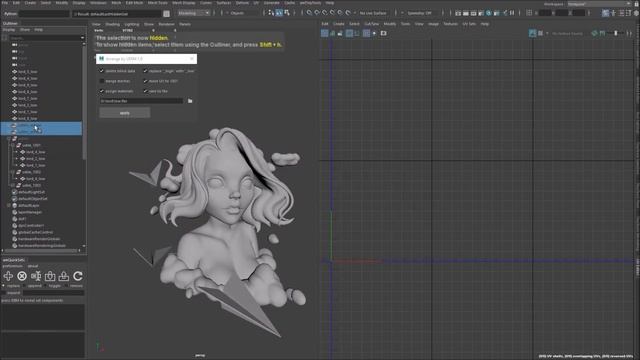
Task: Click the udim_1001 set node icon
Action: tap(19, 145)
